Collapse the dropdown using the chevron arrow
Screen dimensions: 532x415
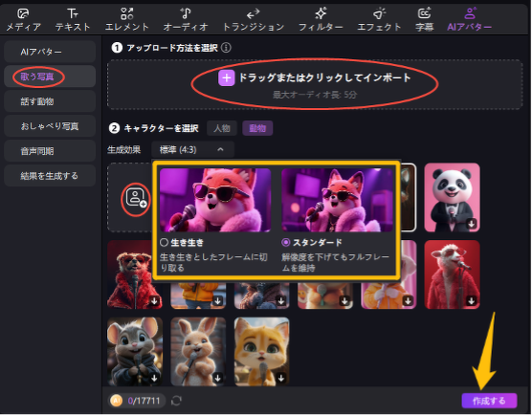[220, 149]
